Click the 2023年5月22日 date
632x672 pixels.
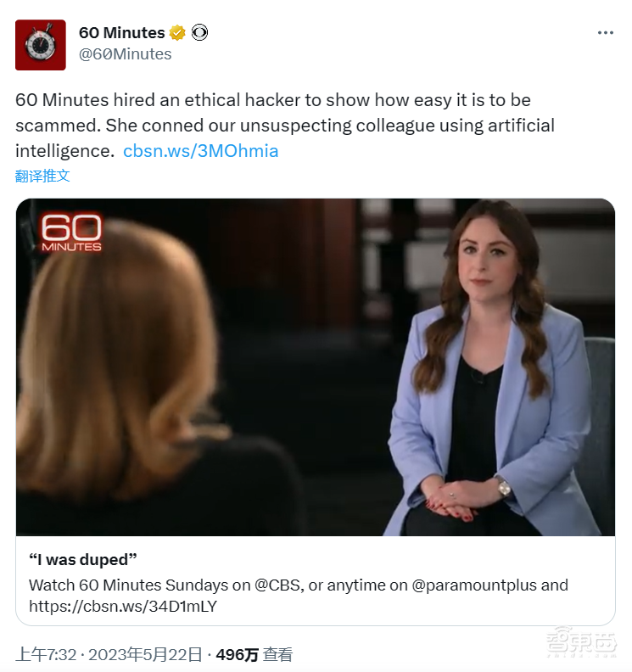tap(145, 654)
